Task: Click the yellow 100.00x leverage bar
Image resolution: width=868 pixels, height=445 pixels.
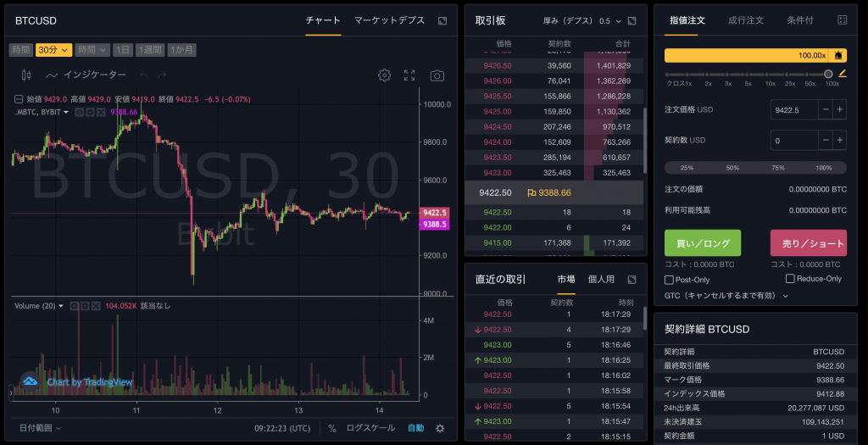Action: click(755, 55)
